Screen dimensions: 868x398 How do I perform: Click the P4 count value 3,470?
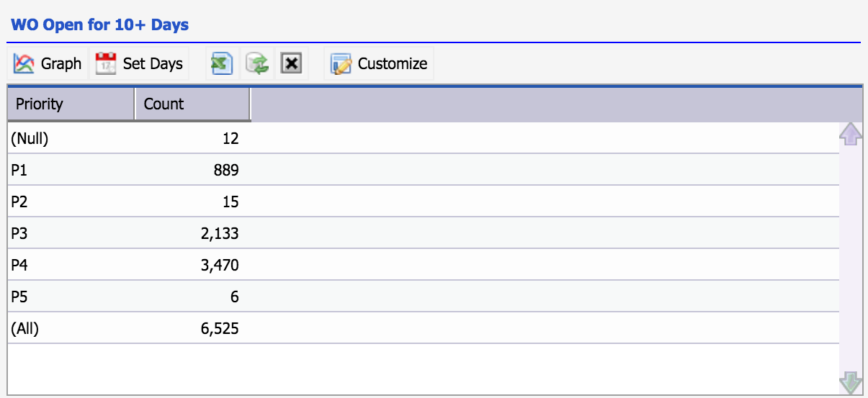220,265
